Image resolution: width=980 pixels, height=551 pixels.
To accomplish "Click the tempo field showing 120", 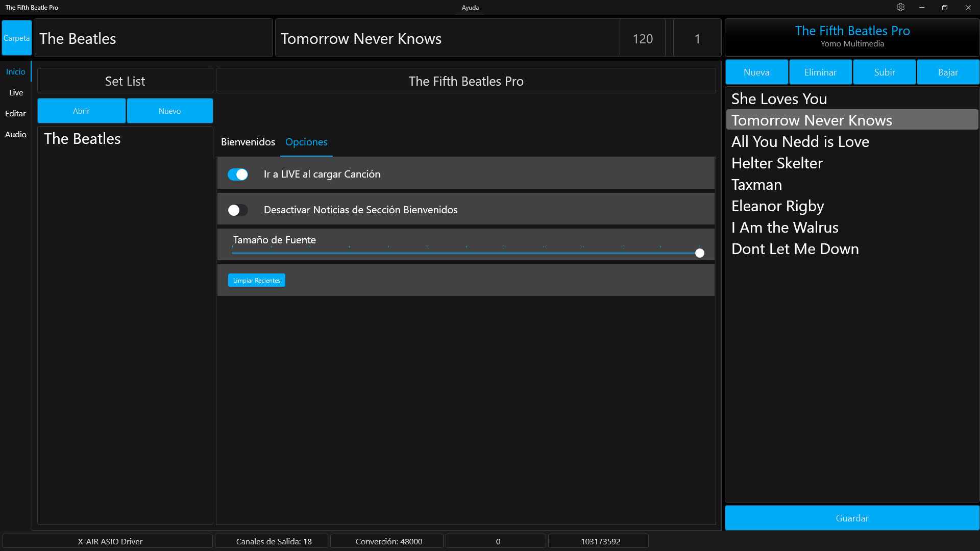I will pyautogui.click(x=643, y=39).
